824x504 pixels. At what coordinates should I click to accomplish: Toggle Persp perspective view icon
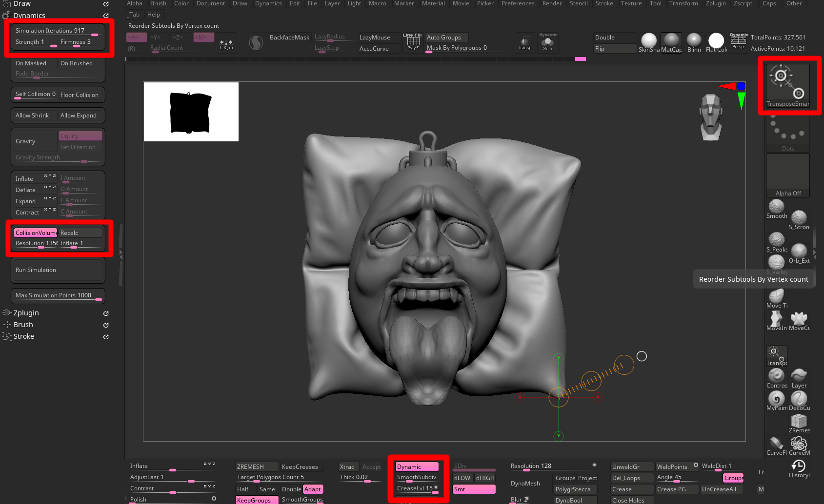coord(738,41)
